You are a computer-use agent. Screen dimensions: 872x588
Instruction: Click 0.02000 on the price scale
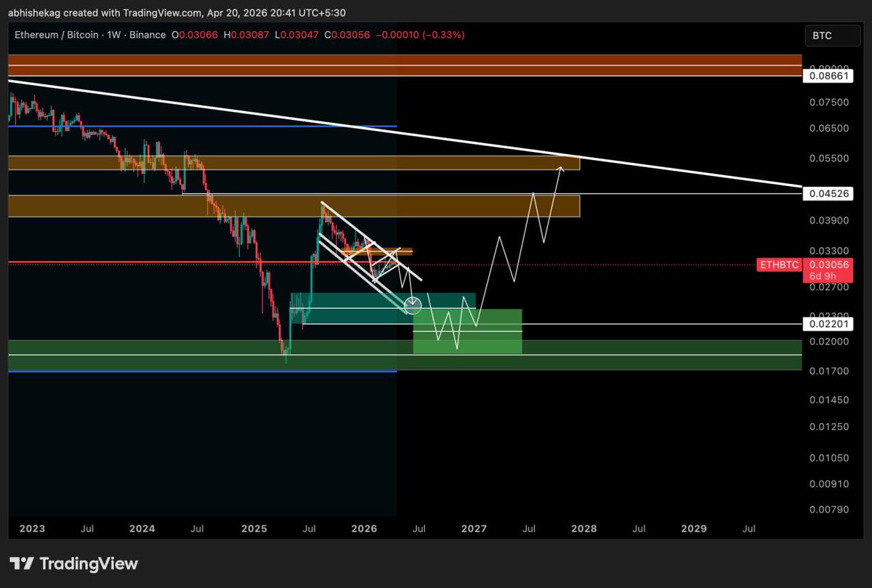point(831,342)
